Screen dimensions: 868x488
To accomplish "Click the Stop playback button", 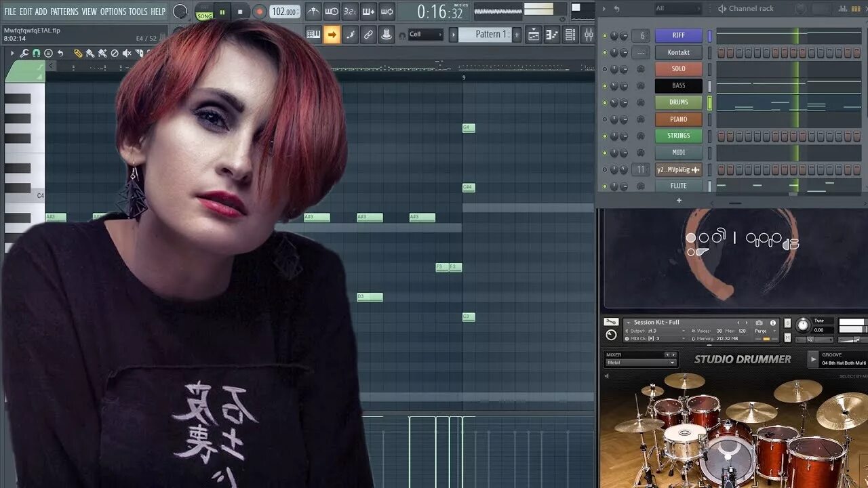I will coord(240,12).
